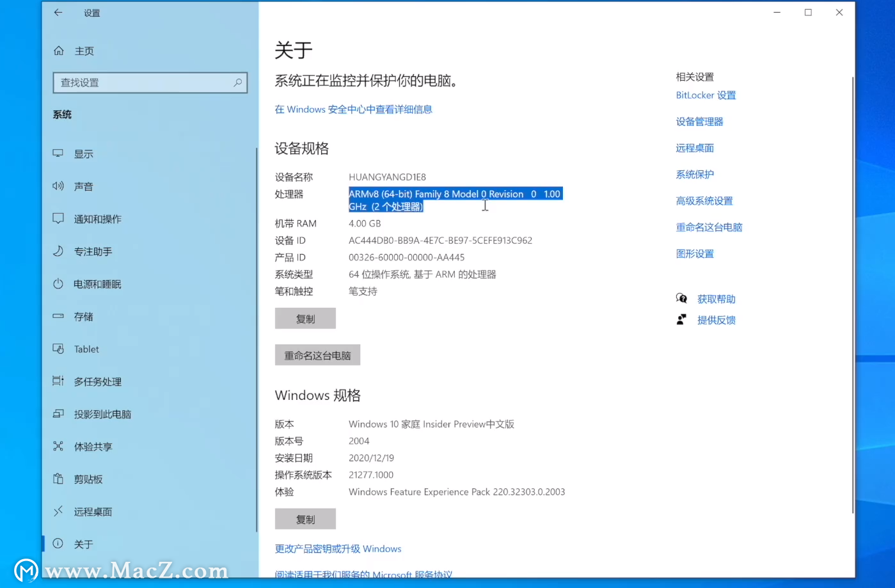Viewport: 895px width, 588px height.
Task: Click highlighted ARMv8 processor text
Action: pos(455,200)
